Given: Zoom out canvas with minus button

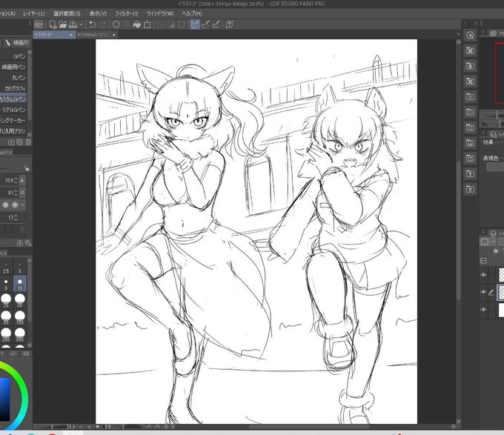Looking at the screenshot, I should click(80, 427).
